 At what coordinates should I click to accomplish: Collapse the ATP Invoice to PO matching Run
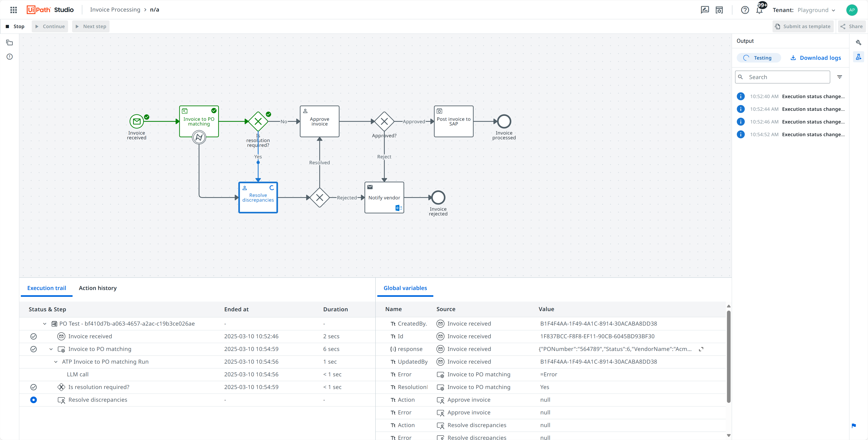pos(56,362)
